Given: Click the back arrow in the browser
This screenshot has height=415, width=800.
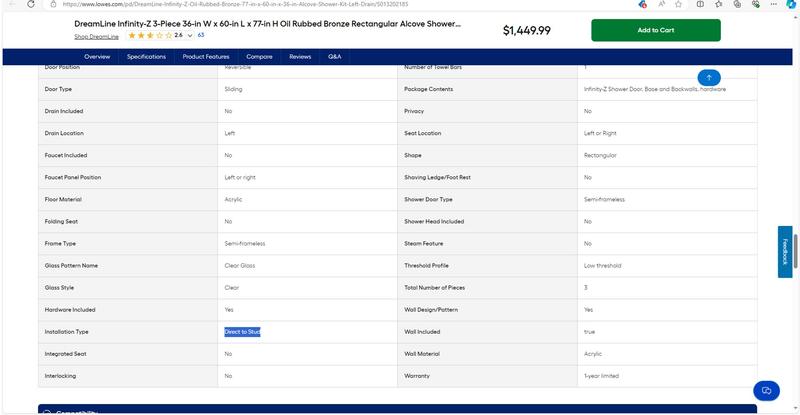Looking at the screenshot, I should click(x=12, y=4).
